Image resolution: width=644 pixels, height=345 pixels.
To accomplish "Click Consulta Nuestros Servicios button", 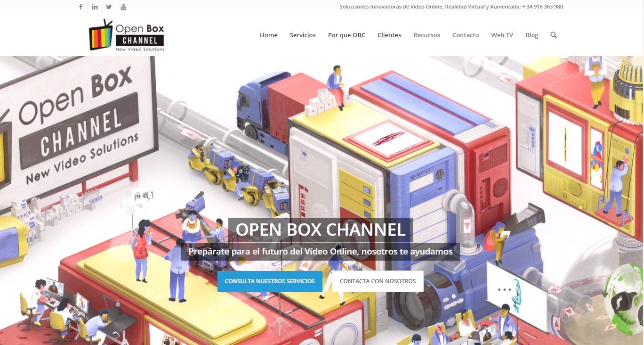I will tap(270, 281).
